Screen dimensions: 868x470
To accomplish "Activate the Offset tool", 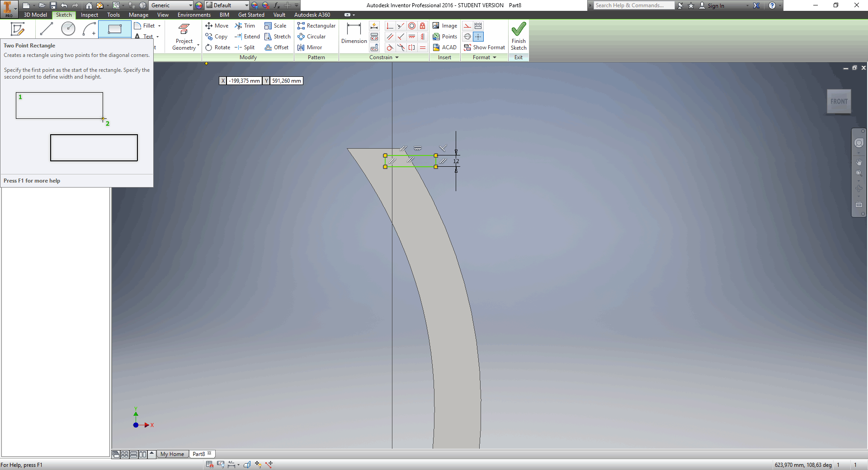I will pyautogui.click(x=277, y=47).
